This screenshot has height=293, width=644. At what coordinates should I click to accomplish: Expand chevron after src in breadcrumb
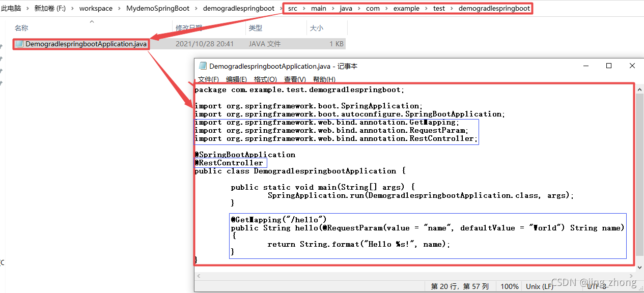304,8
